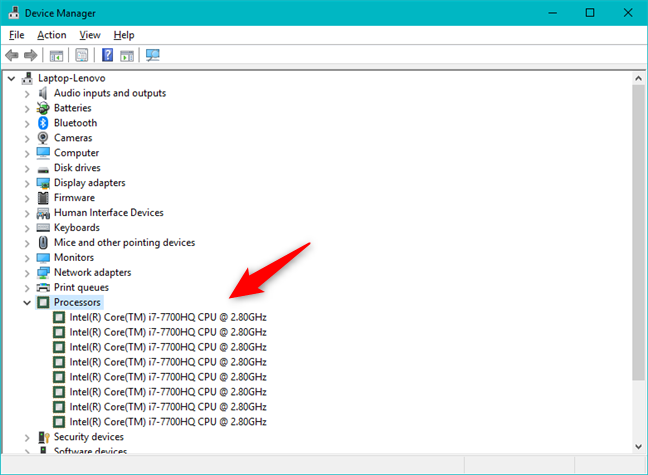Click the Print queues printer icon
This screenshot has width=648, height=475.
coord(43,288)
